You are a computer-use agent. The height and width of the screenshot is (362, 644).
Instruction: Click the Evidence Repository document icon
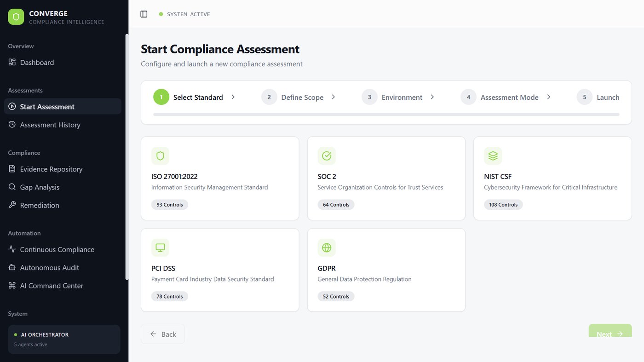pyautogui.click(x=12, y=169)
